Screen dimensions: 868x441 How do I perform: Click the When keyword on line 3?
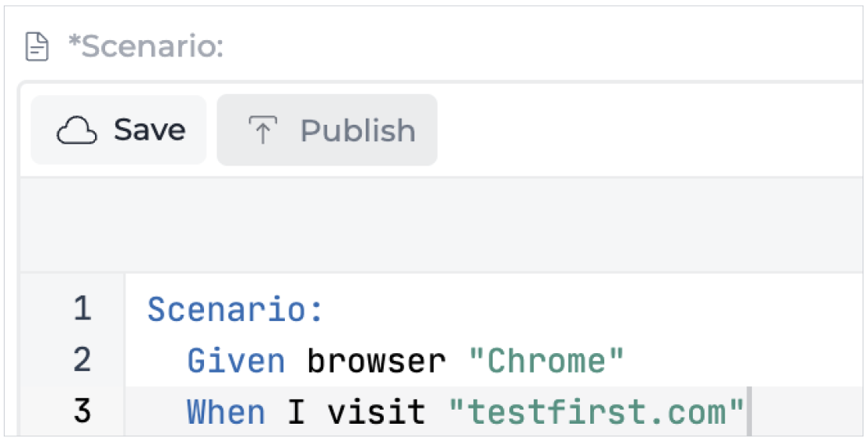point(226,412)
